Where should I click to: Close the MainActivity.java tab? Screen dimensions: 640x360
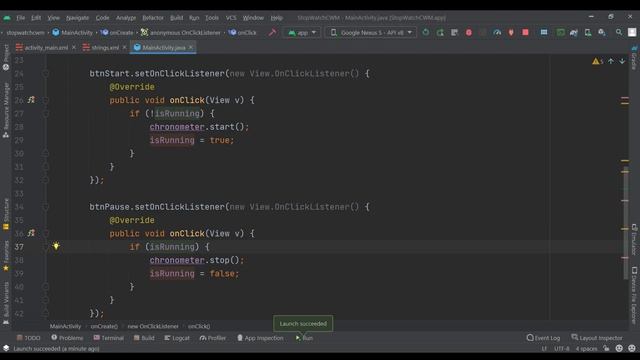pyautogui.click(x=191, y=47)
